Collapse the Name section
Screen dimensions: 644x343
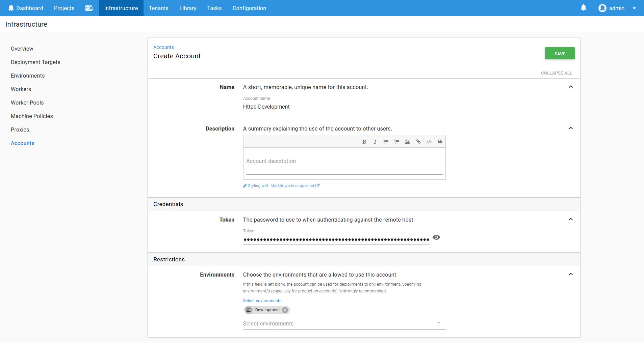pos(570,87)
